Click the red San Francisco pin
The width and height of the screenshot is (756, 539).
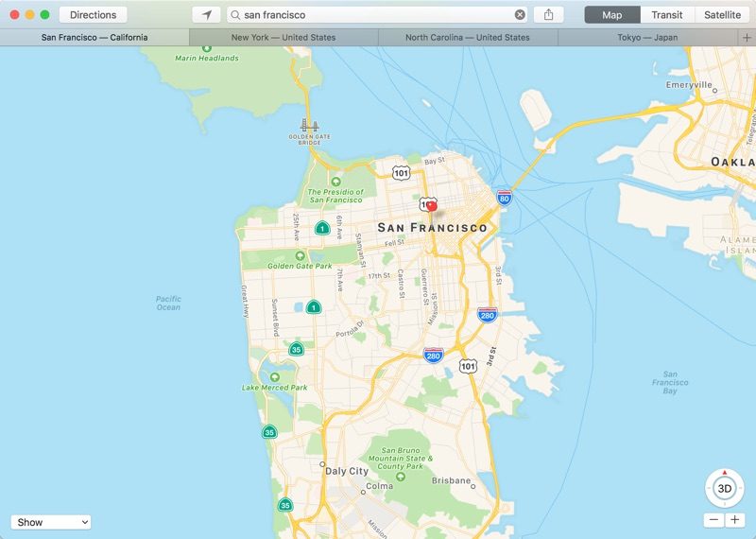click(x=432, y=206)
